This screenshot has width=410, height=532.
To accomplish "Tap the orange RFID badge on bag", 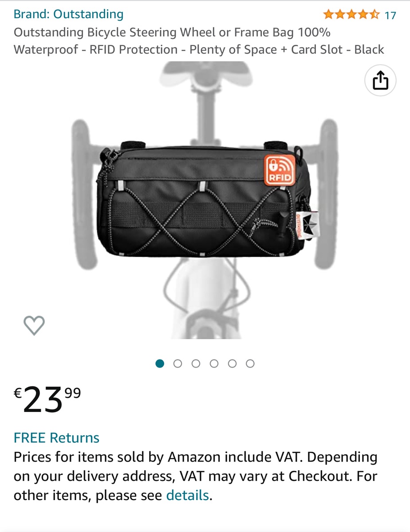I will tap(279, 170).
